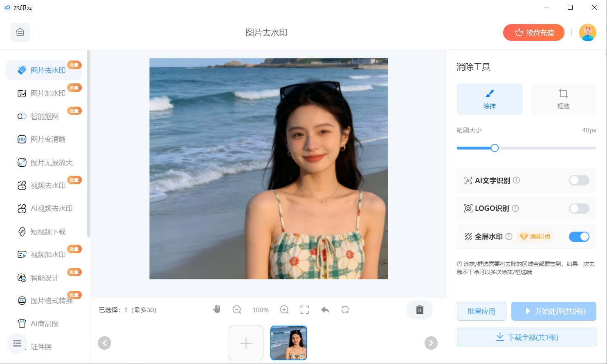607x364 pixels.
Task: Turn on LOGO识别 switch
Action: pos(579,208)
